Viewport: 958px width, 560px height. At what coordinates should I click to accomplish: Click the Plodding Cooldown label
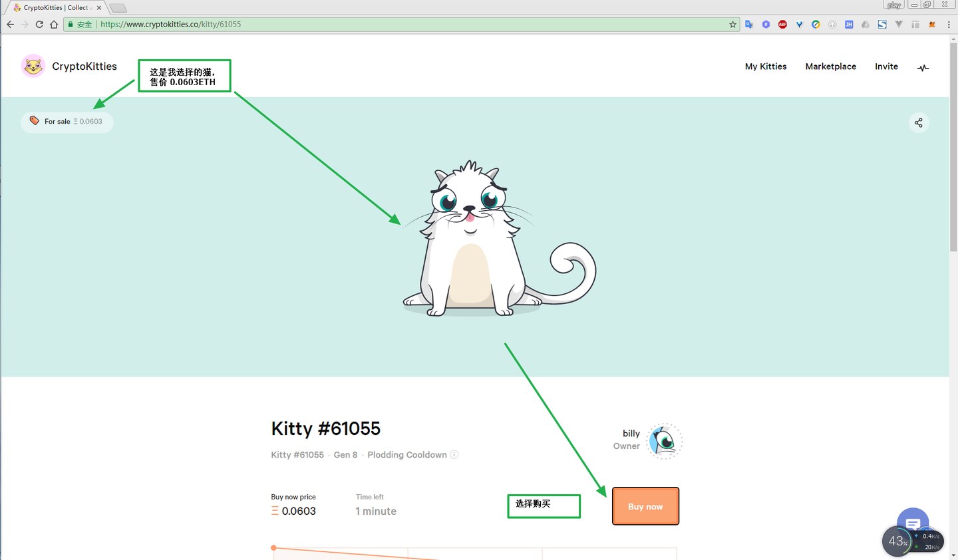click(x=407, y=455)
